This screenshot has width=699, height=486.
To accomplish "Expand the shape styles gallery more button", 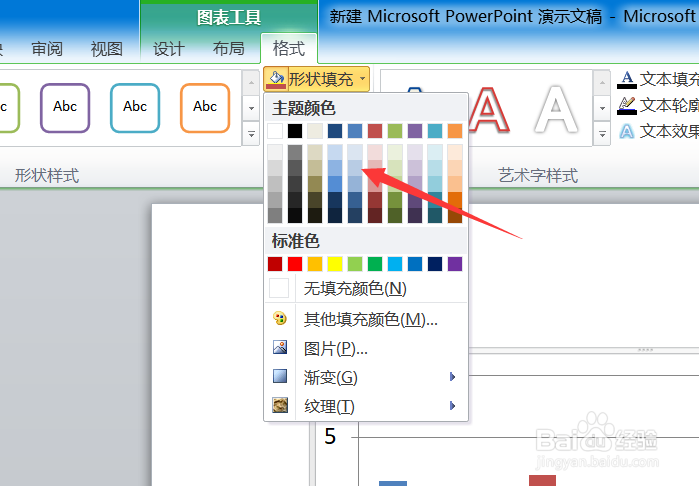I will pyautogui.click(x=251, y=134).
